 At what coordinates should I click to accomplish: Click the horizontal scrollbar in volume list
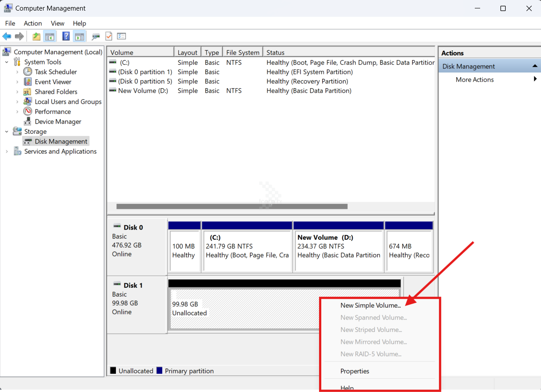[x=232, y=206]
